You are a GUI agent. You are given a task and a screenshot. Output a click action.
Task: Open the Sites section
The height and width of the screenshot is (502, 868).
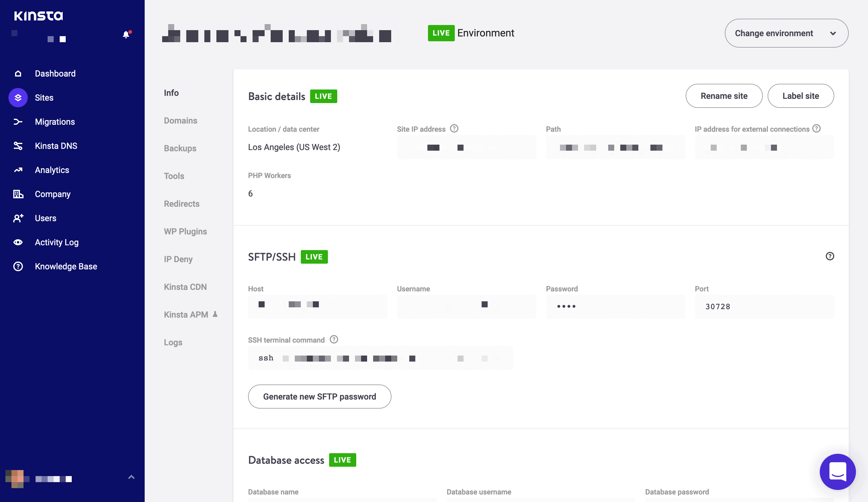point(44,97)
